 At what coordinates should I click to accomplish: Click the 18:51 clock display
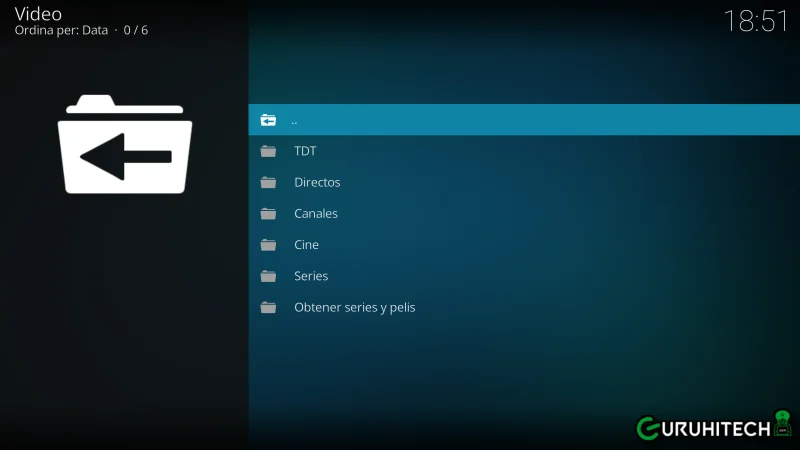coord(755,21)
